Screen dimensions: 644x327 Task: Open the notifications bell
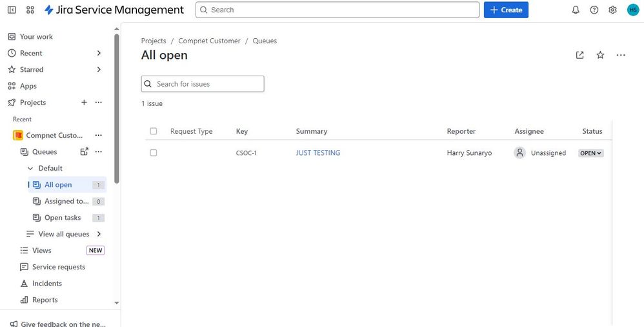[576, 10]
